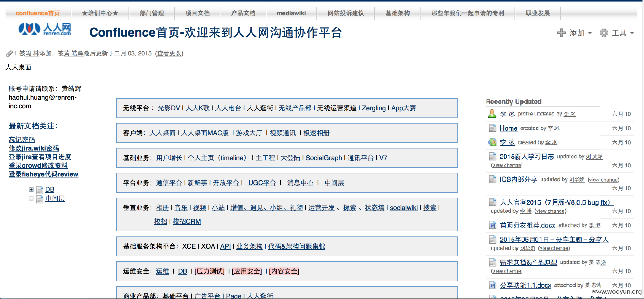Open the UGC平台 link
Viewport: 644px width, 299px height.
click(262, 183)
